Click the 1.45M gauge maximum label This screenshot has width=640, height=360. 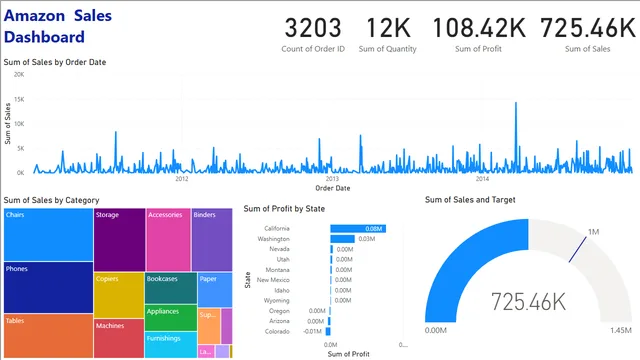621,330
